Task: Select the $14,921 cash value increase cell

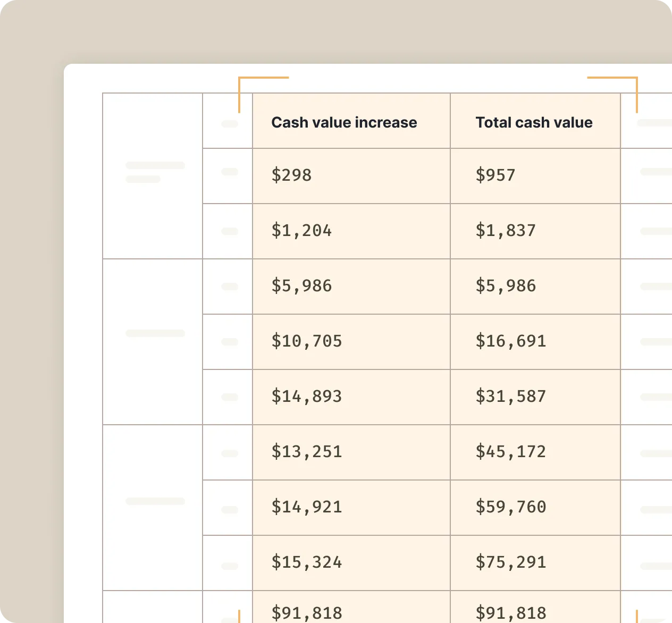Action: (307, 507)
